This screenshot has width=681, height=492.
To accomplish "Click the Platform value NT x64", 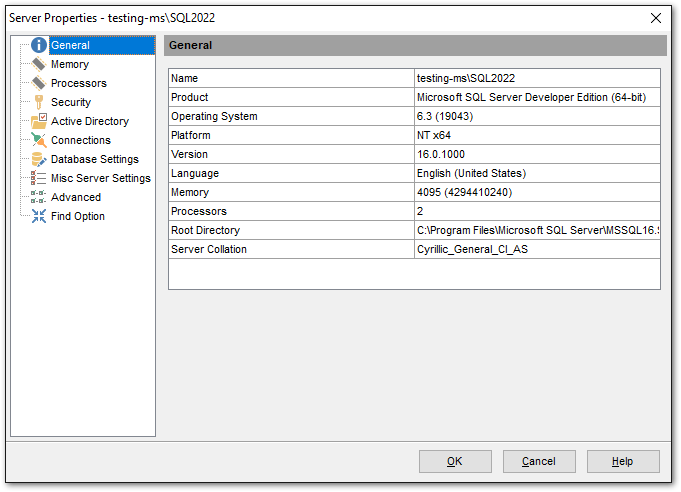I will point(537,135).
